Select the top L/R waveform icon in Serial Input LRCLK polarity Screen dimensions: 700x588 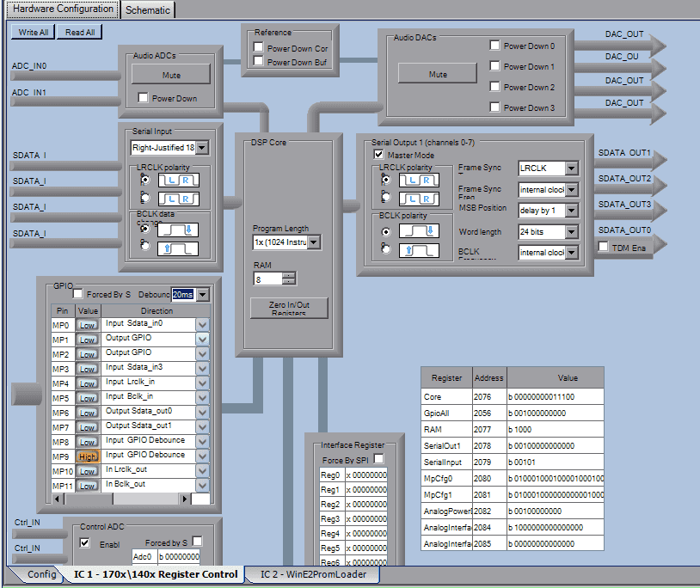(x=177, y=180)
